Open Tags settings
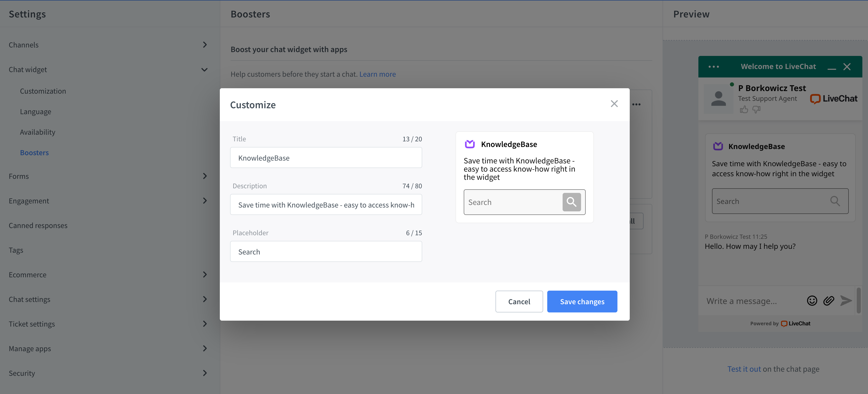Viewport: 868px width, 394px height. (x=16, y=250)
